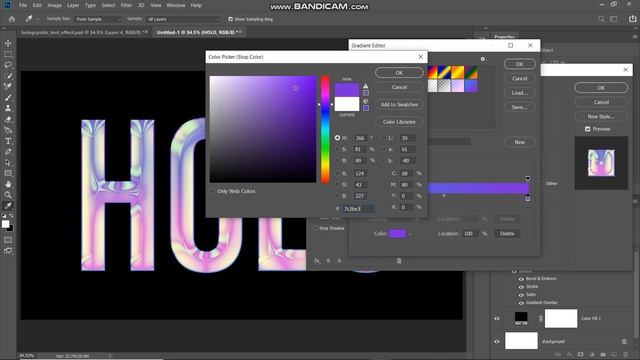Click Color Libraries button
This screenshot has height=360, width=640.
click(399, 122)
